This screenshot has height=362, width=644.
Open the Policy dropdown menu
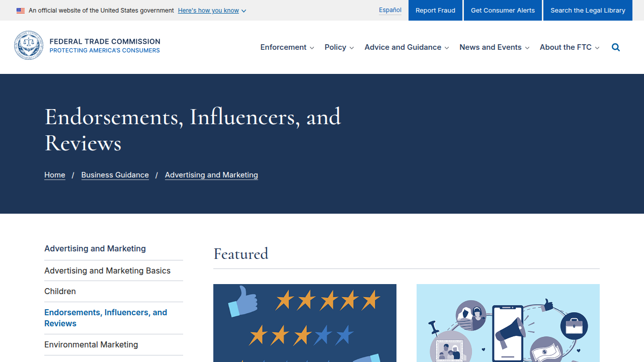tap(339, 47)
